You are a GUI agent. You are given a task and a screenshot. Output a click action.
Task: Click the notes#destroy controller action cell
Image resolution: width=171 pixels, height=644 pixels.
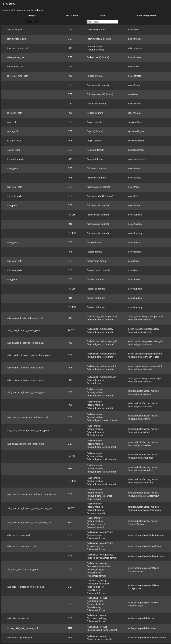(x=135, y=233)
